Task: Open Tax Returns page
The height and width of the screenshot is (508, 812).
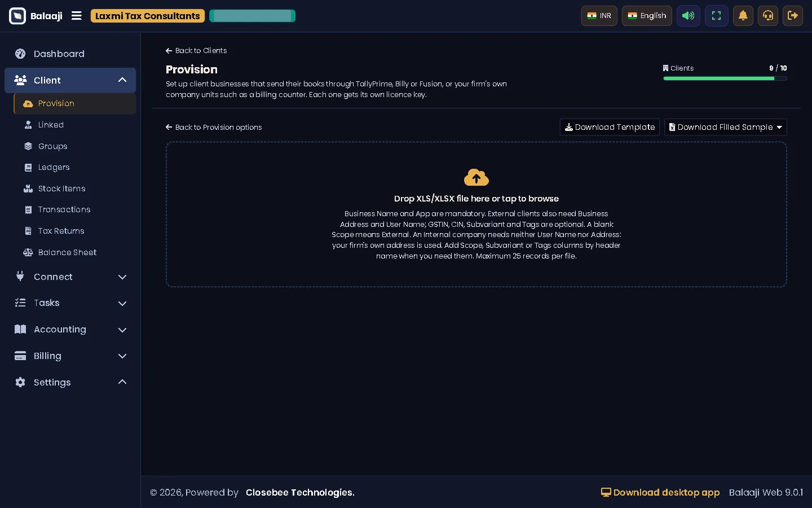Action: pyautogui.click(x=75, y=231)
